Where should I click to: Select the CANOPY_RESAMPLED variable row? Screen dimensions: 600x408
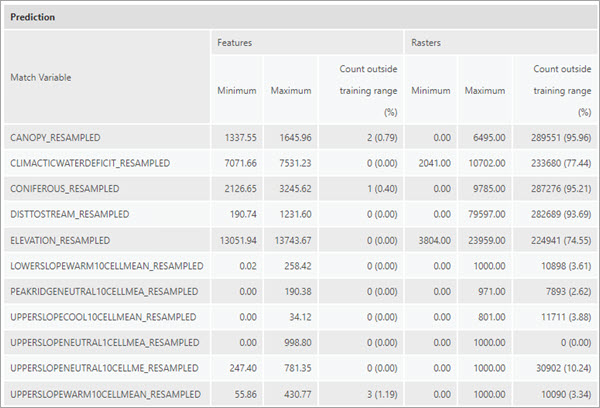click(56, 136)
